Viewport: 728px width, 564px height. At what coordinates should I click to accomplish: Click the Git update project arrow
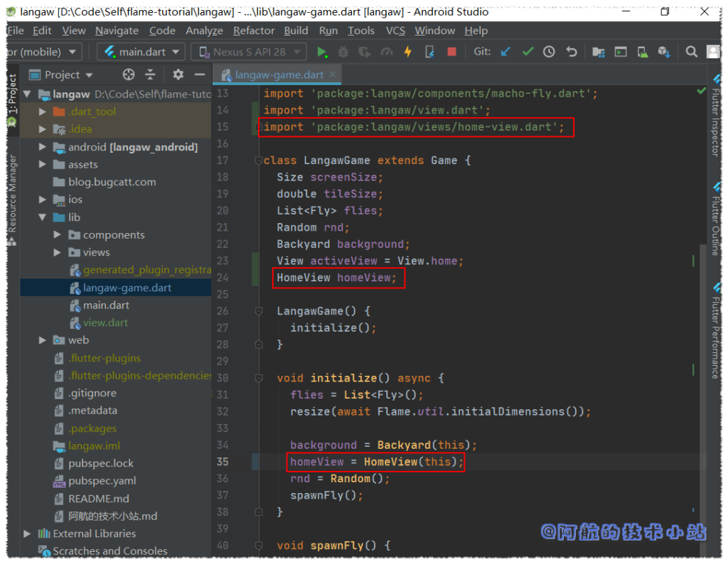[505, 52]
